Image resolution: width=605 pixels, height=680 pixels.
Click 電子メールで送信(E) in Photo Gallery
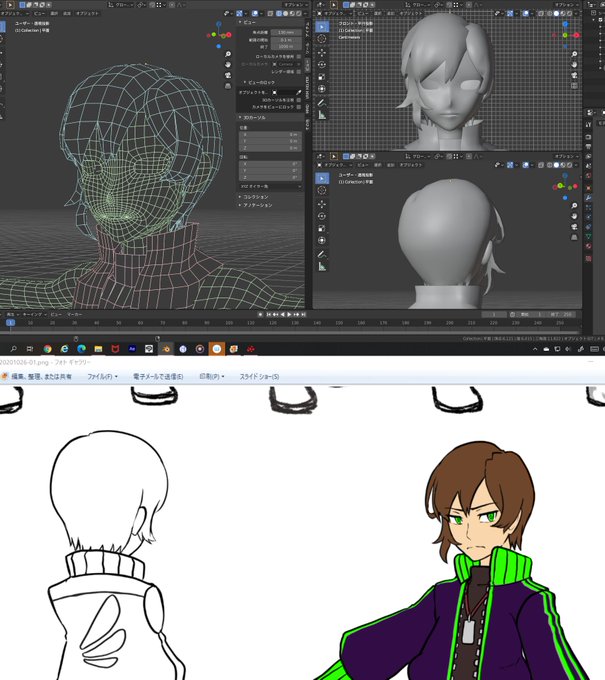[x=158, y=376]
